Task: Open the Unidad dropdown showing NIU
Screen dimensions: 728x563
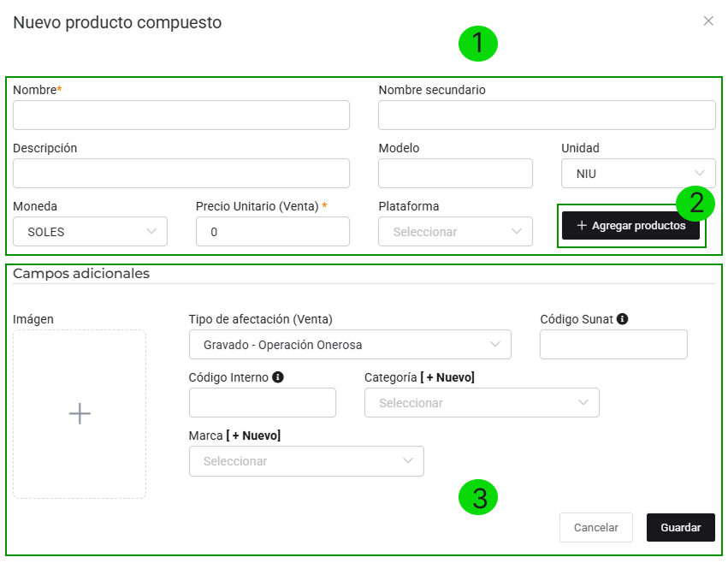Action: [638, 174]
